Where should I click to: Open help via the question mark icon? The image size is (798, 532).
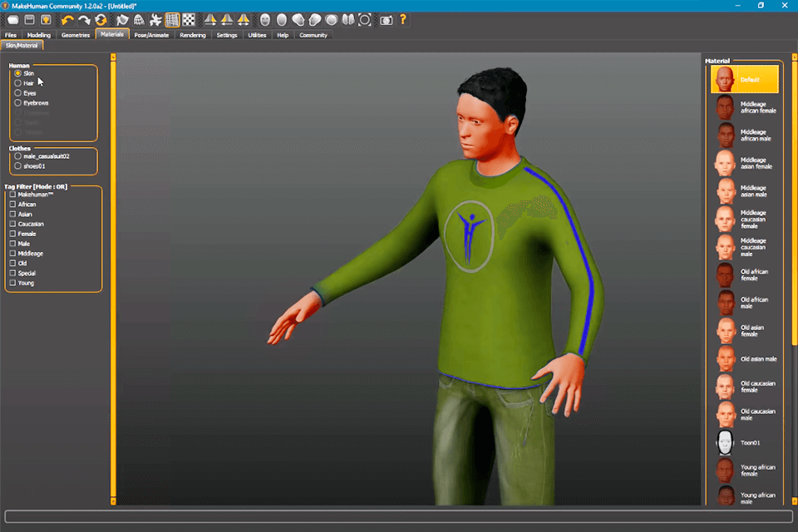[402, 20]
